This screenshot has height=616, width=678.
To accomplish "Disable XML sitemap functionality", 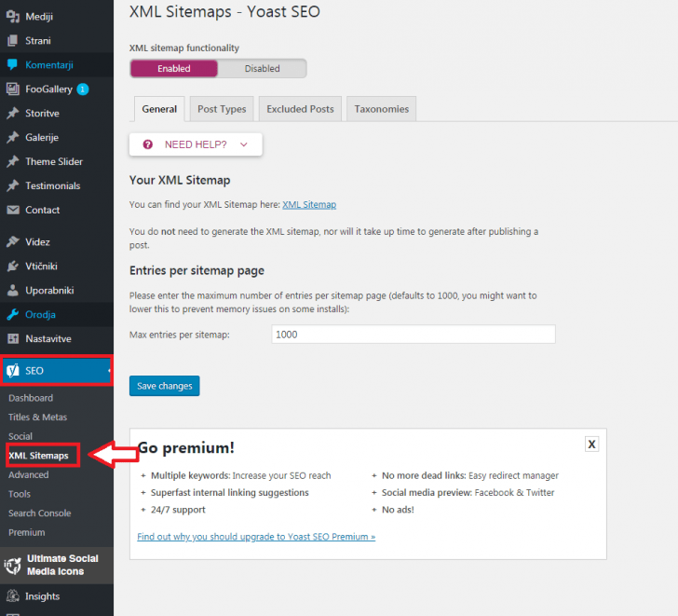I will [262, 68].
